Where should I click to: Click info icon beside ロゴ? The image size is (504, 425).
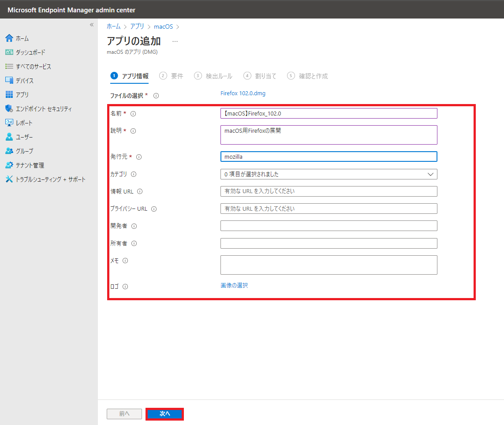point(125,287)
